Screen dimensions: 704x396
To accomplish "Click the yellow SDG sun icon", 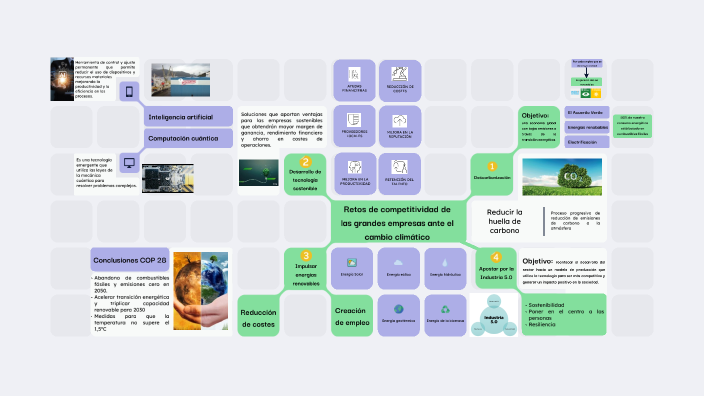I will (x=596, y=93).
